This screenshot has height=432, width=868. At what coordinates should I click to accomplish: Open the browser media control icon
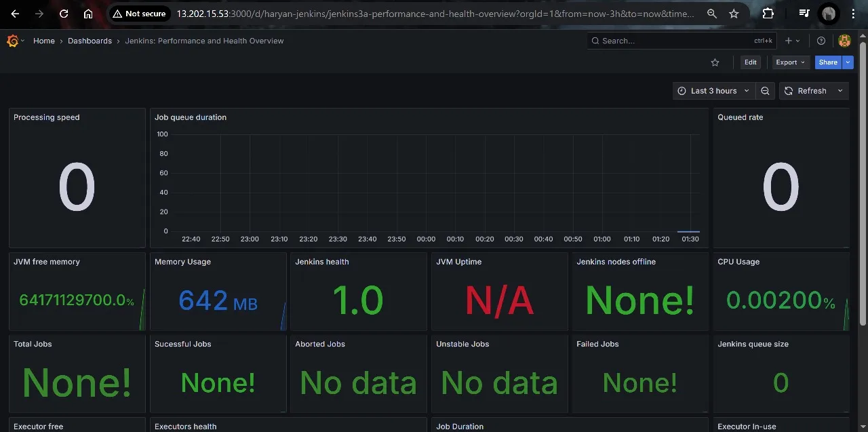[804, 14]
